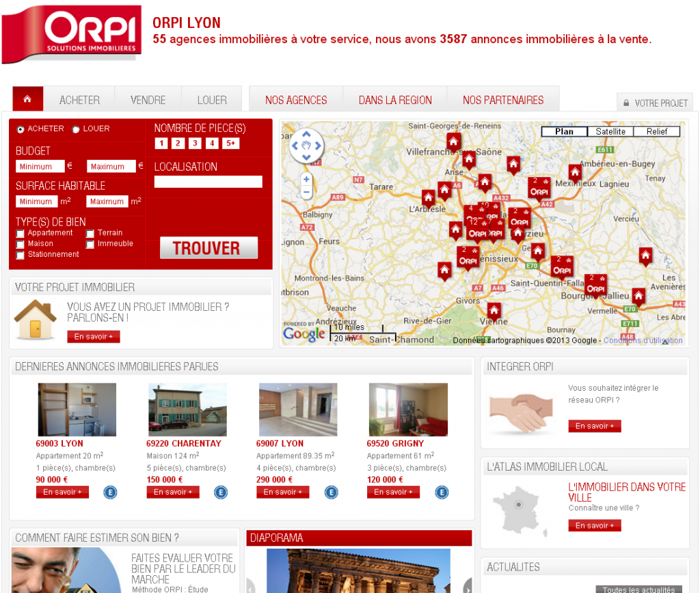The height and width of the screenshot is (593, 700).
Task: Open Dans La Region tab
Action: [395, 100]
